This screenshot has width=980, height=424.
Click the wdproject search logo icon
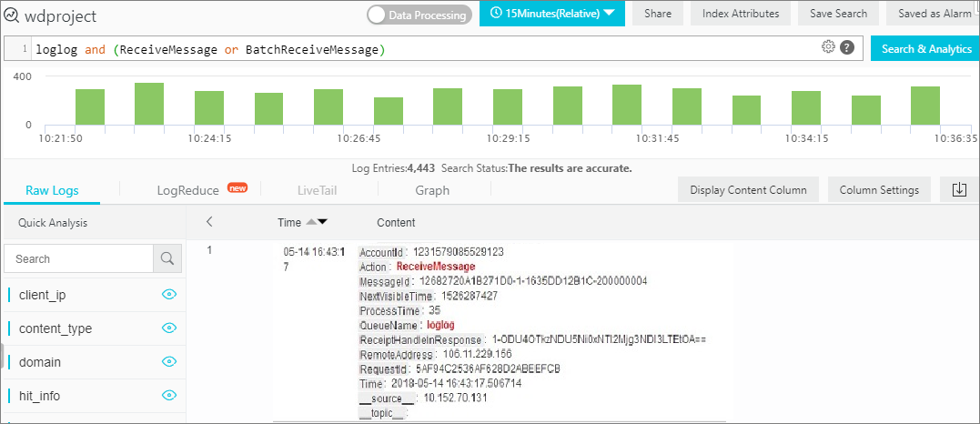(11, 15)
